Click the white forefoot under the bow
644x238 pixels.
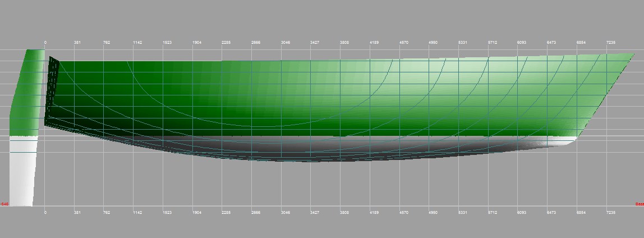[567, 141]
